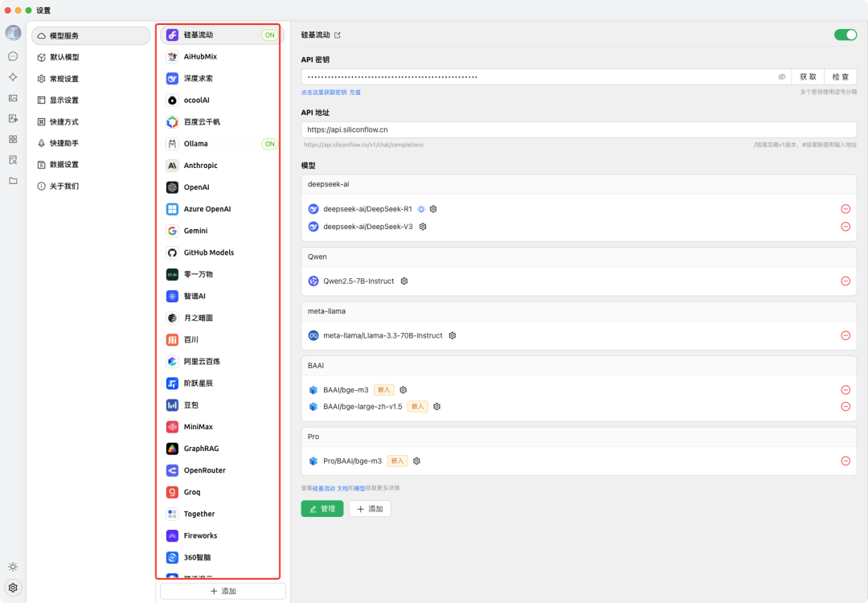Select OpenRouter provider
The height and width of the screenshot is (603, 868).
pyautogui.click(x=222, y=470)
